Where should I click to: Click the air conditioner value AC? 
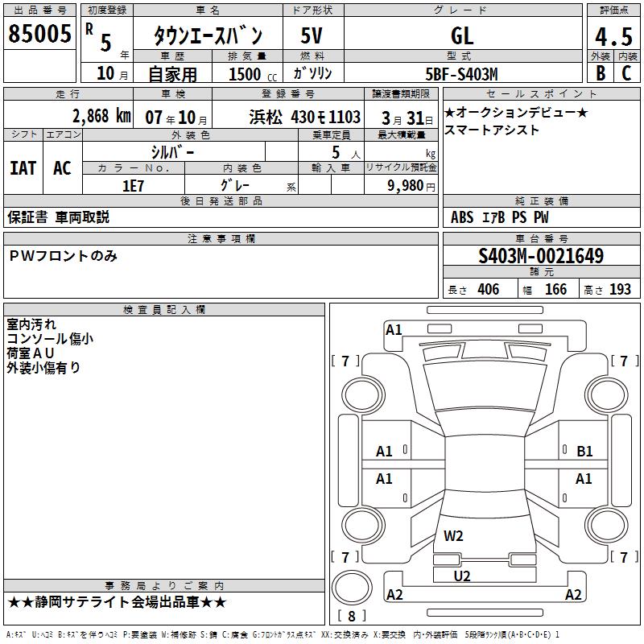pos(62,168)
